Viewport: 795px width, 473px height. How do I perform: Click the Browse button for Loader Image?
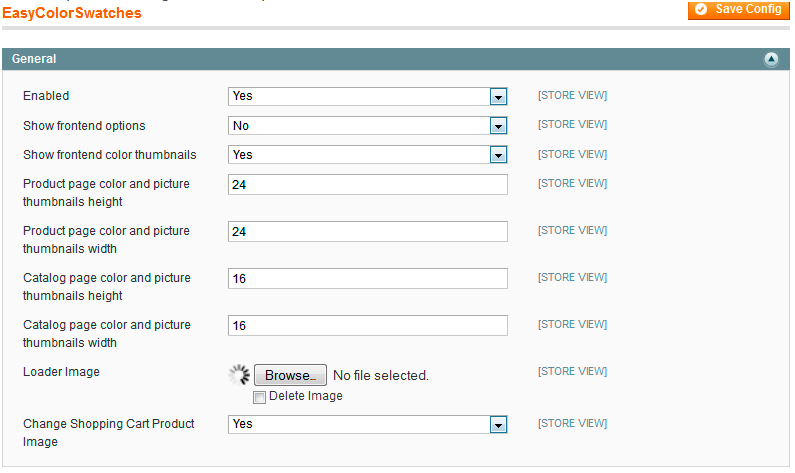click(290, 375)
